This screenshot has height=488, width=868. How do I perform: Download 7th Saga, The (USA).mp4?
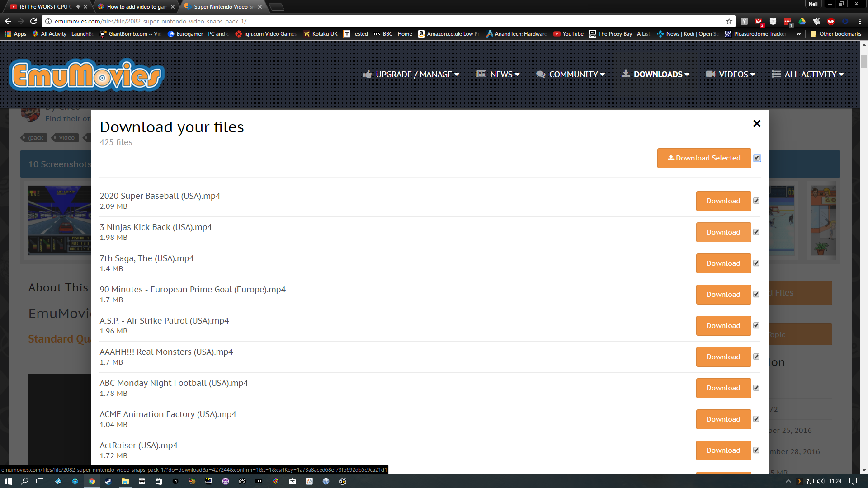723,263
